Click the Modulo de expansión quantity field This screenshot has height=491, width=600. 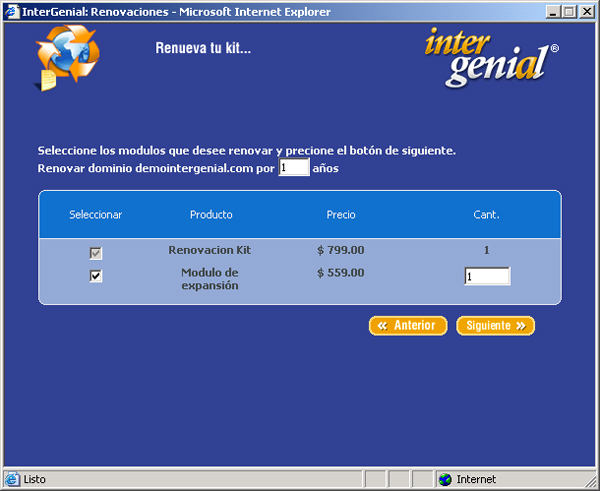pos(487,276)
